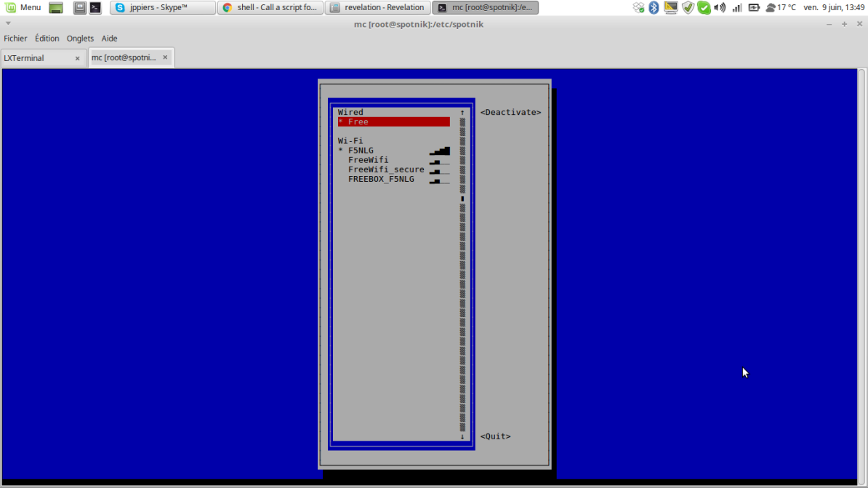
Task: Launch terminal from the panel launcher icon
Action: [x=95, y=7]
